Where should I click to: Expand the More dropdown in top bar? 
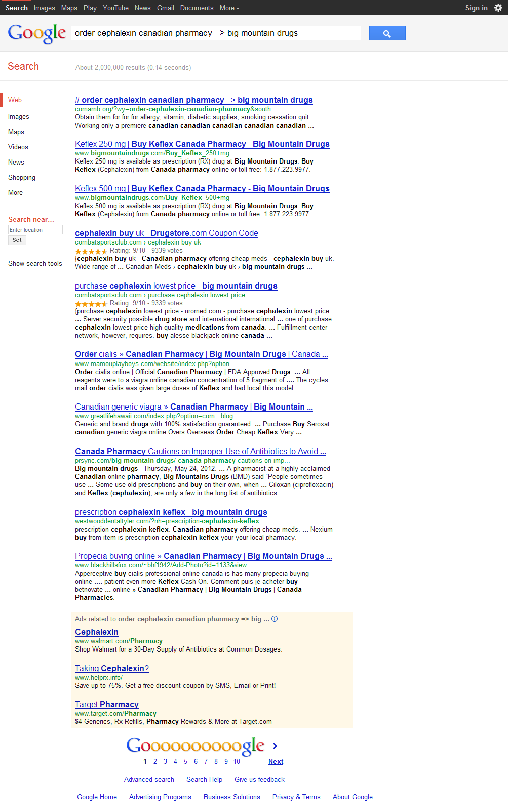pyautogui.click(x=229, y=8)
